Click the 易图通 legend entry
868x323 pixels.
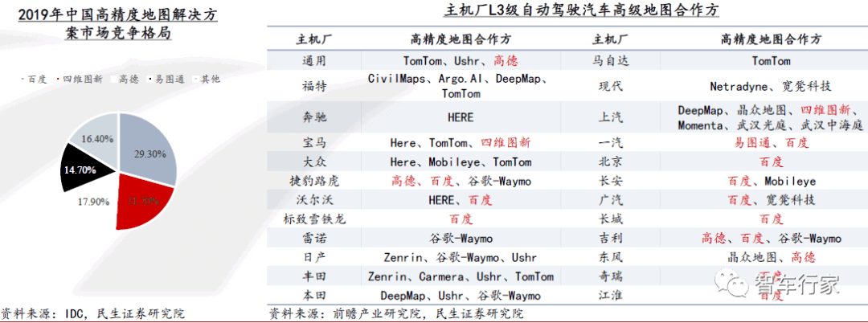point(166,79)
